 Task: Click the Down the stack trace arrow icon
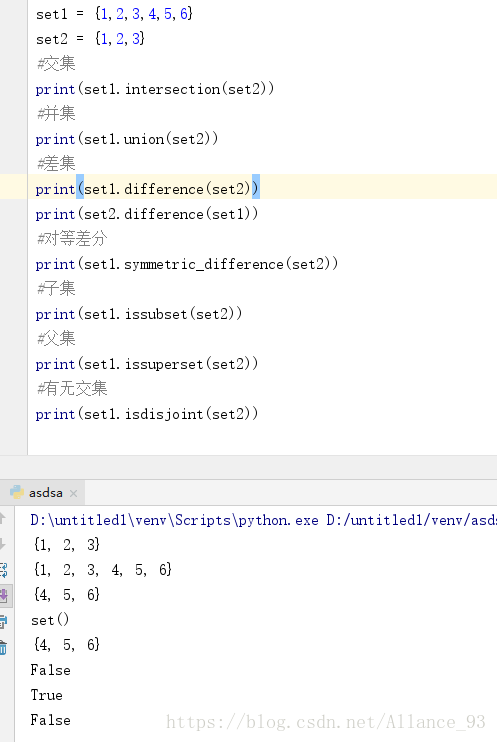pyautogui.click(x=2, y=544)
